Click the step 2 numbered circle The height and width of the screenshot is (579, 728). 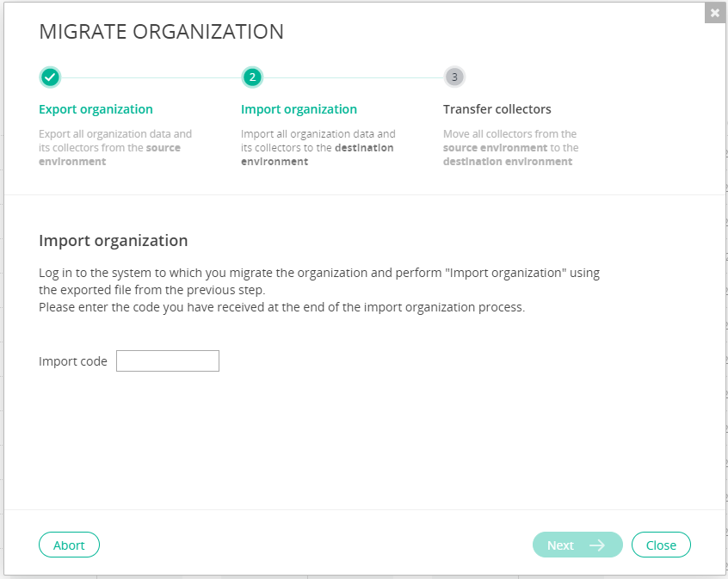pyautogui.click(x=252, y=77)
